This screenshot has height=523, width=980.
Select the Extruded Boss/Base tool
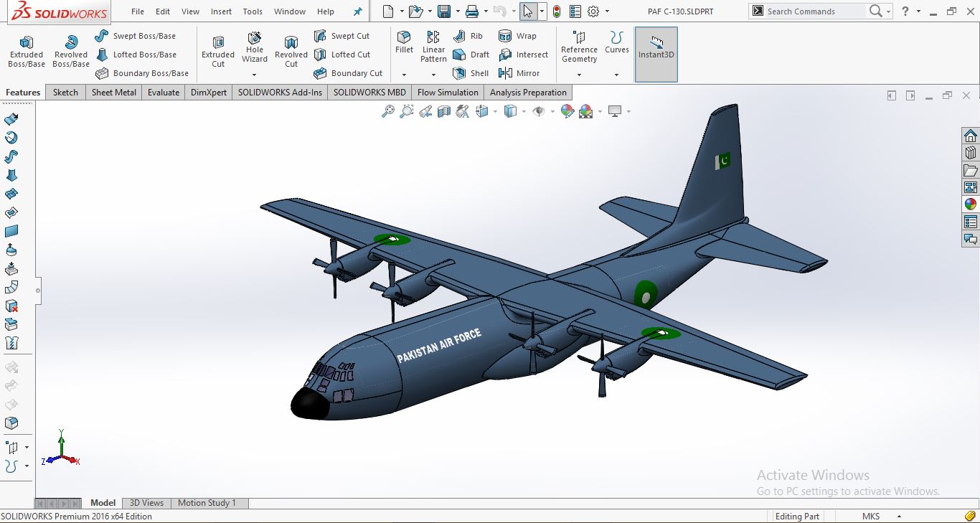[x=27, y=52]
